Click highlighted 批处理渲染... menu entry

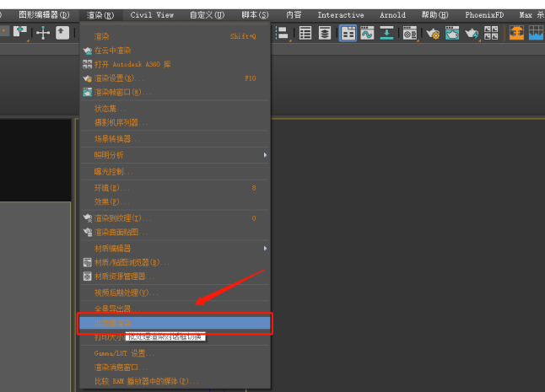[x=175, y=323]
